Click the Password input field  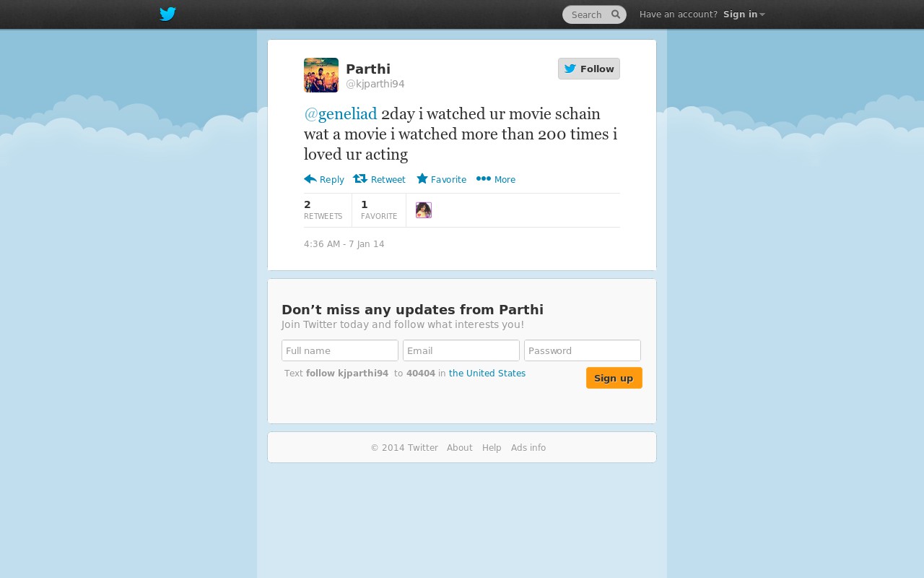coord(583,350)
